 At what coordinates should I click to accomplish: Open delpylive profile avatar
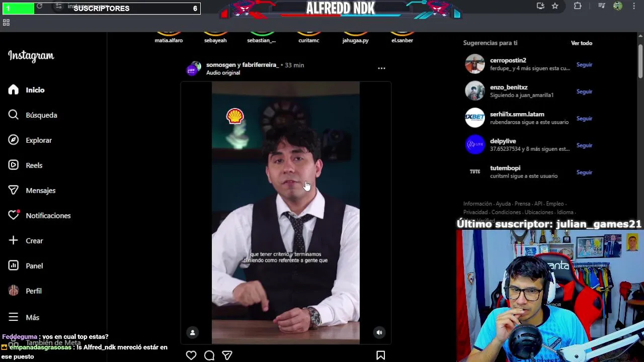pyautogui.click(x=474, y=145)
